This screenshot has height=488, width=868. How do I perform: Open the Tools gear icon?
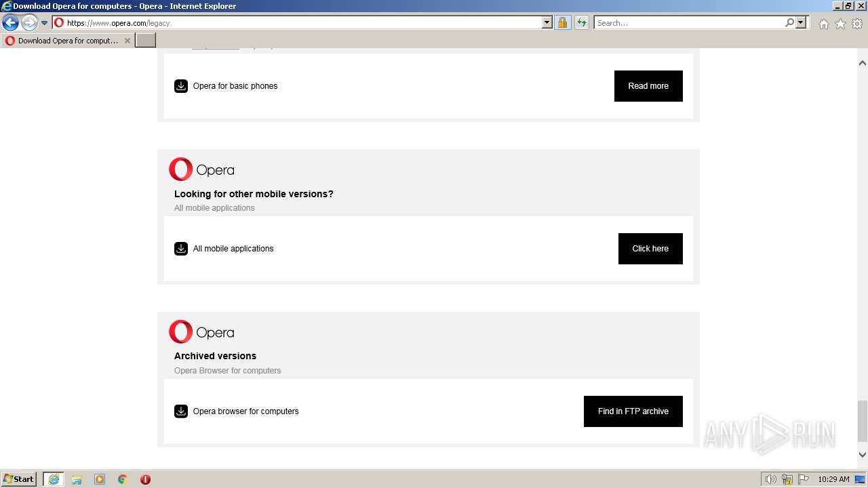tap(857, 24)
